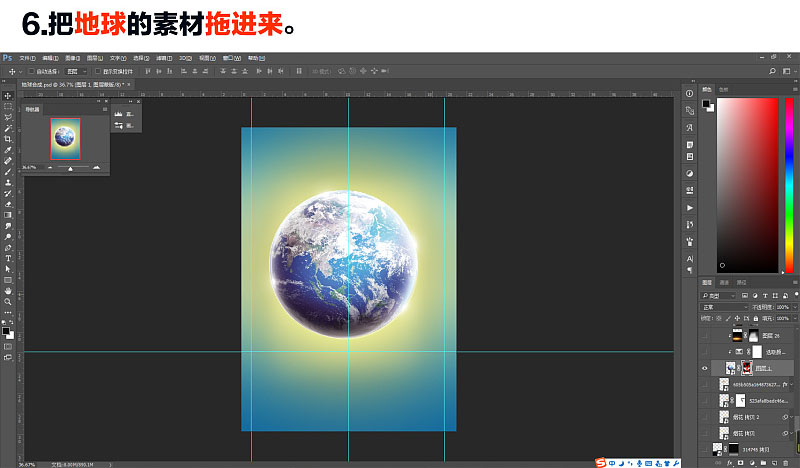The image size is (800, 468).
Task: Select the Horizontal Type tool
Action: 8,258
